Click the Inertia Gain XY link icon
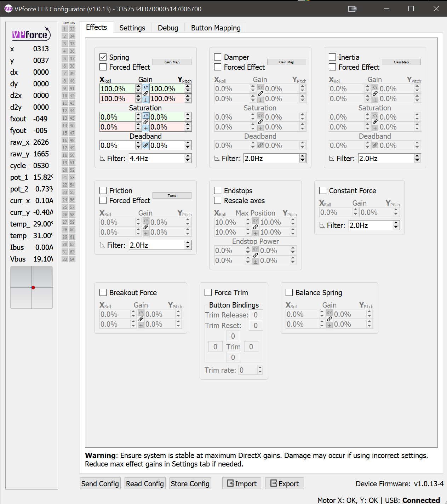447x504 pixels. tap(375, 87)
